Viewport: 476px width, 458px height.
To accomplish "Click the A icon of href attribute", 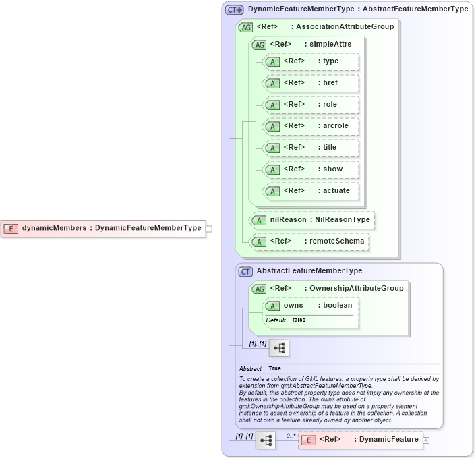I will coord(272,83).
